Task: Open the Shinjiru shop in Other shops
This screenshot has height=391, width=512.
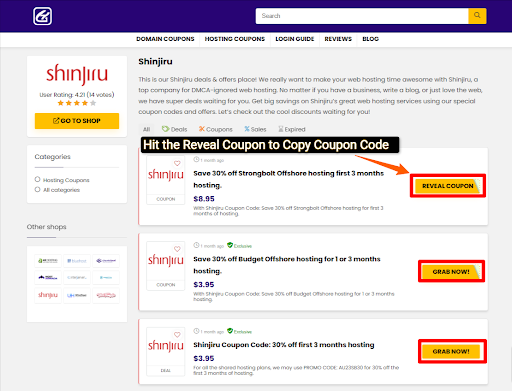Action: click(x=48, y=295)
